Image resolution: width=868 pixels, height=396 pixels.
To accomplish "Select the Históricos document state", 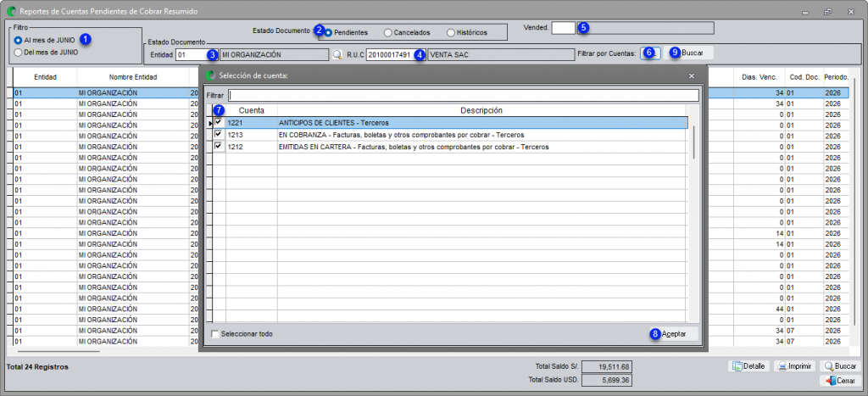I will (x=451, y=33).
